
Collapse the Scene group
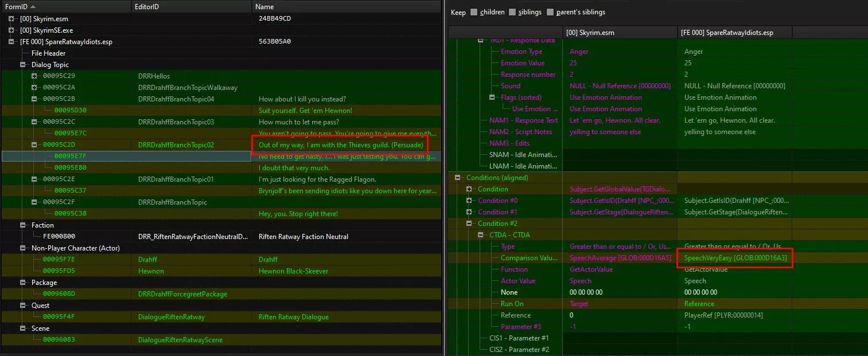(x=23, y=328)
